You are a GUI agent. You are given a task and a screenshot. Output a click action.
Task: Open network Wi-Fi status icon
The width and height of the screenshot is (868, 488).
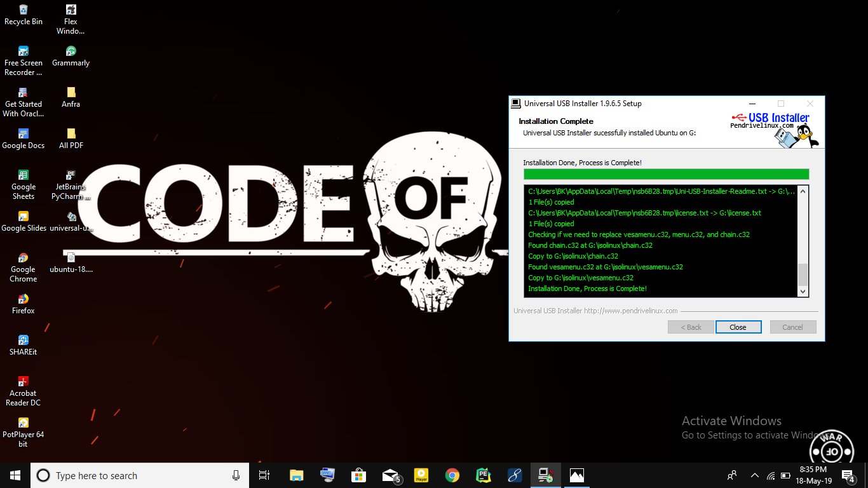tap(771, 475)
